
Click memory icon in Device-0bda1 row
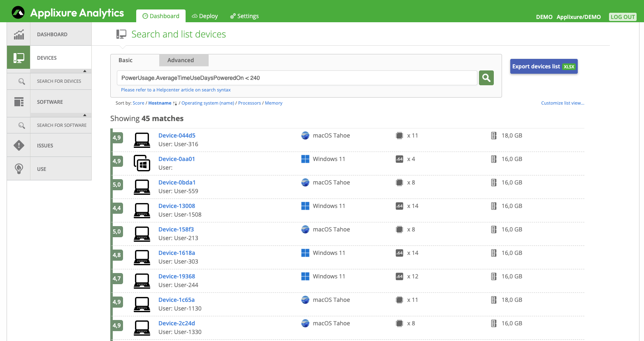[494, 182]
